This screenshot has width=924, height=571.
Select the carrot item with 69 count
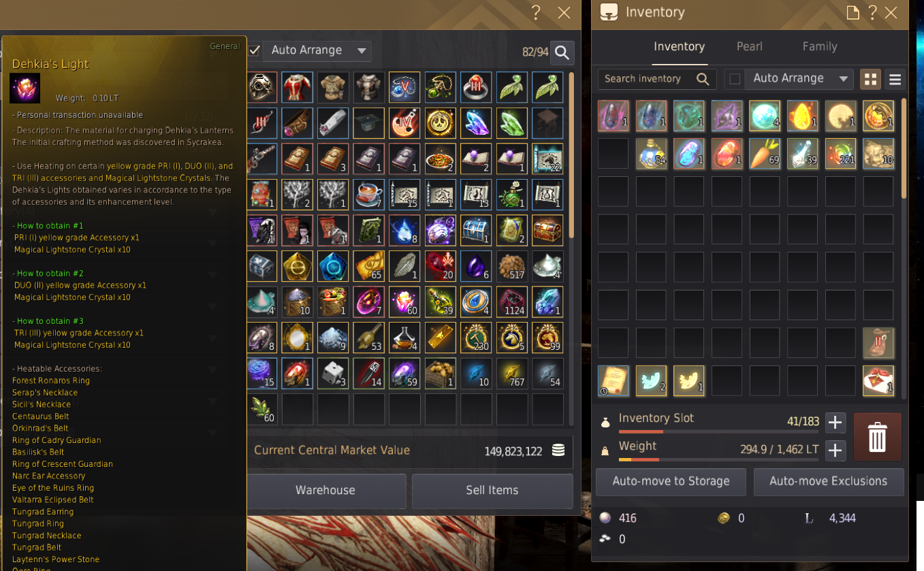764,153
